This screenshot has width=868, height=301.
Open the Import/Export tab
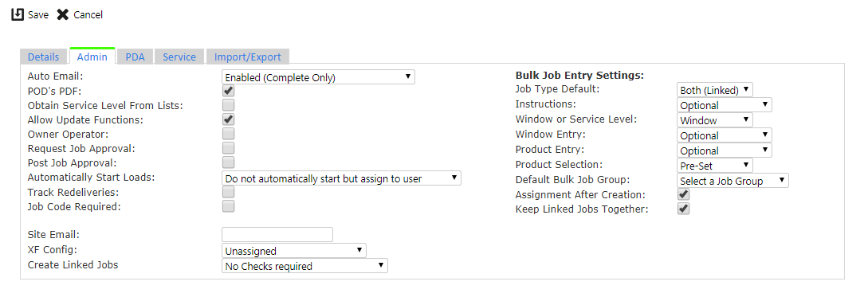pyautogui.click(x=247, y=57)
